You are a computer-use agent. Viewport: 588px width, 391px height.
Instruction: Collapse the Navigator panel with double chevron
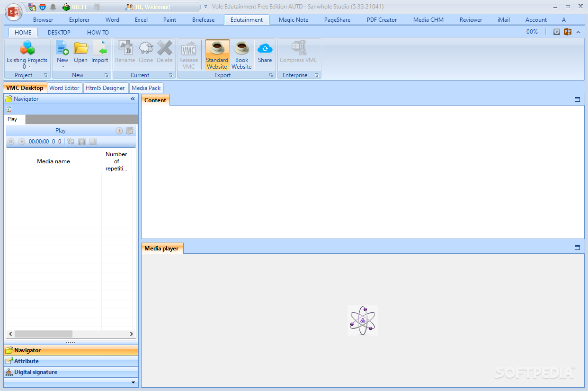coord(133,99)
